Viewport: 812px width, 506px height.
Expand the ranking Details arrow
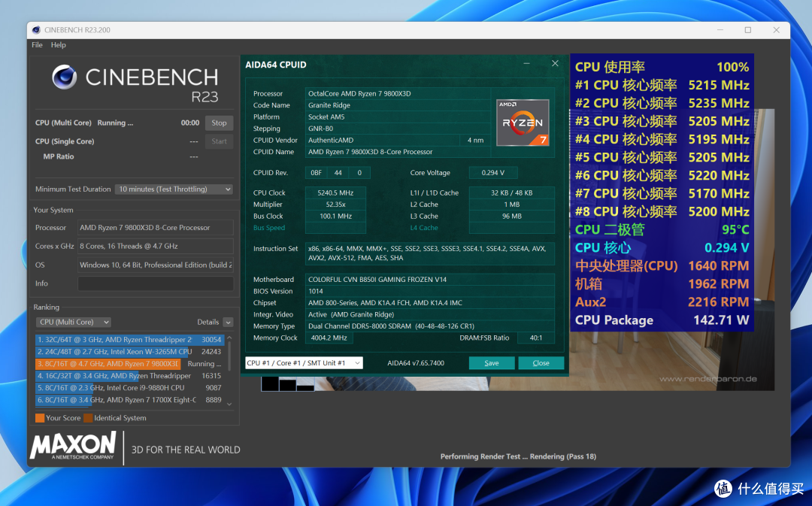coord(228,322)
